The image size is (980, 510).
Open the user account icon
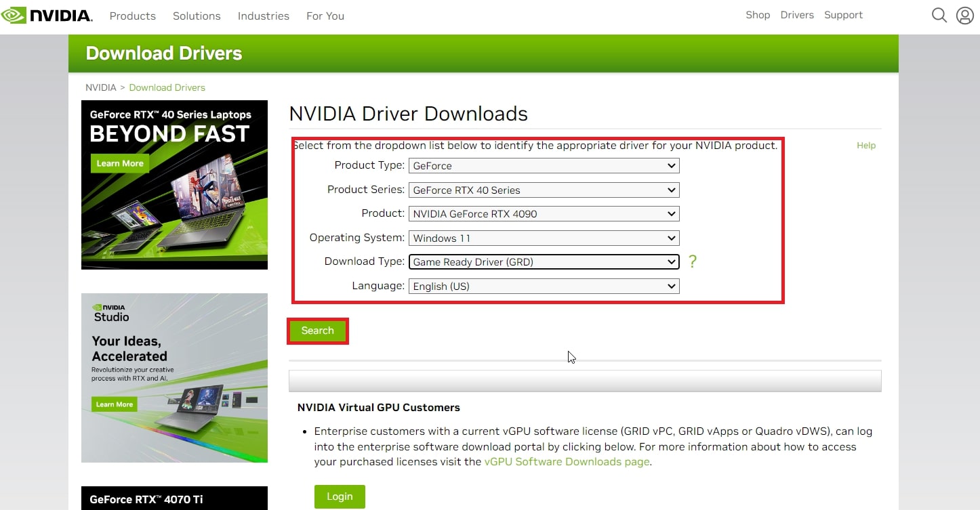click(x=964, y=15)
